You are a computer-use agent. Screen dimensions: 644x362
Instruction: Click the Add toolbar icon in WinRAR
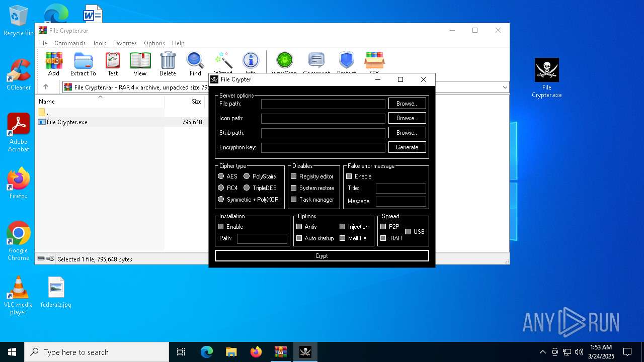pos(54,64)
